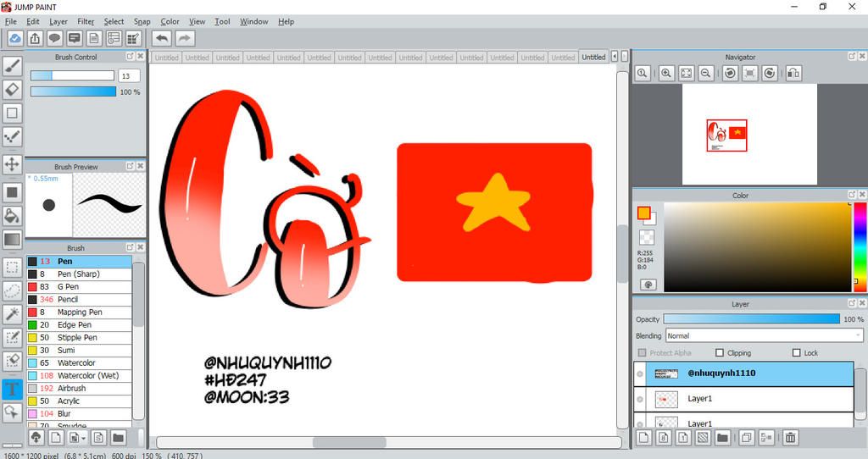Enable the Clipping checkbox
The height and width of the screenshot is (459, 868).
point(720,353)
